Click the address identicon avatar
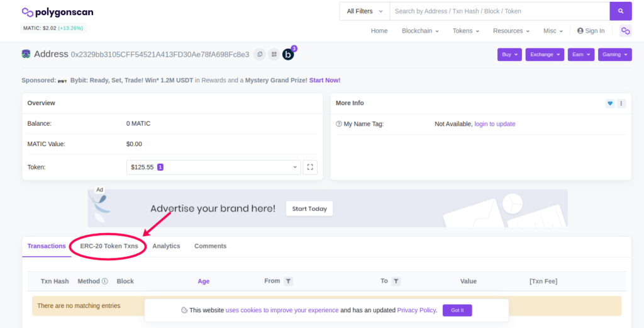The height and width of the screenshot is (328, 644). tap(26, 54)
